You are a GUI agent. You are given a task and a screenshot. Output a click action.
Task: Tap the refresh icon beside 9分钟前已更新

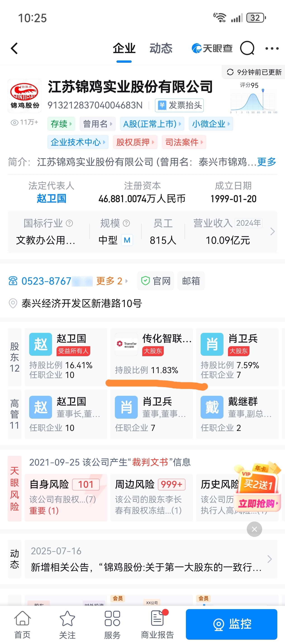tap(230, 72)
